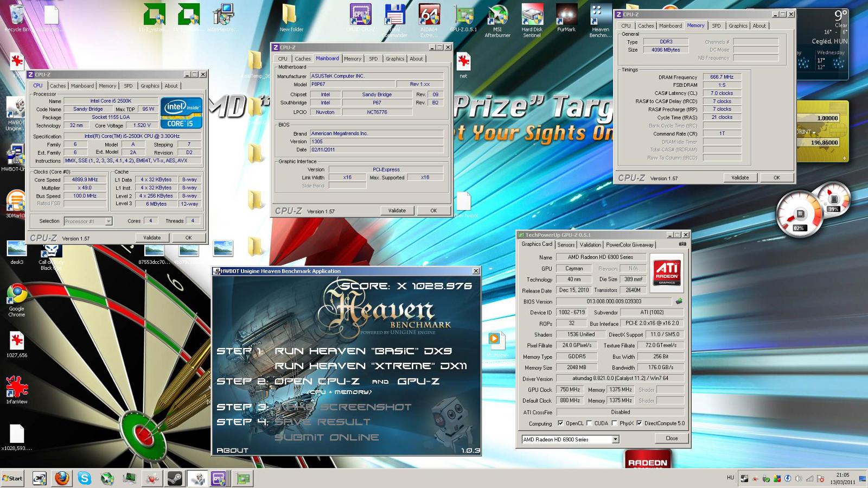Open the Processor #1 selection dropdown
Screen dimensions: 868x488
pyautogui.click(x=108, y=221)
